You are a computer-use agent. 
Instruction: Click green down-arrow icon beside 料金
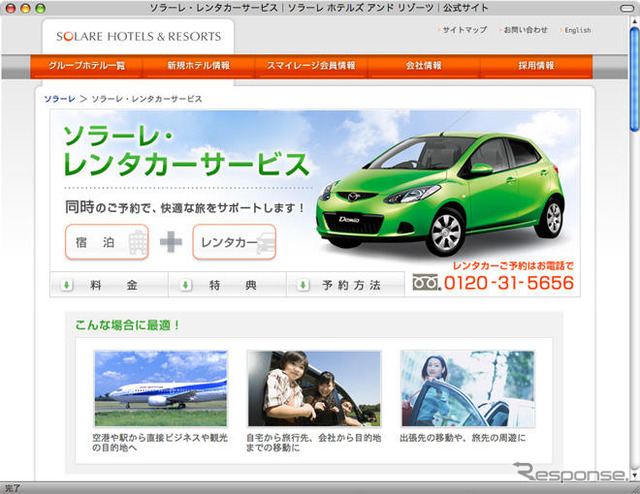[66, 285]
